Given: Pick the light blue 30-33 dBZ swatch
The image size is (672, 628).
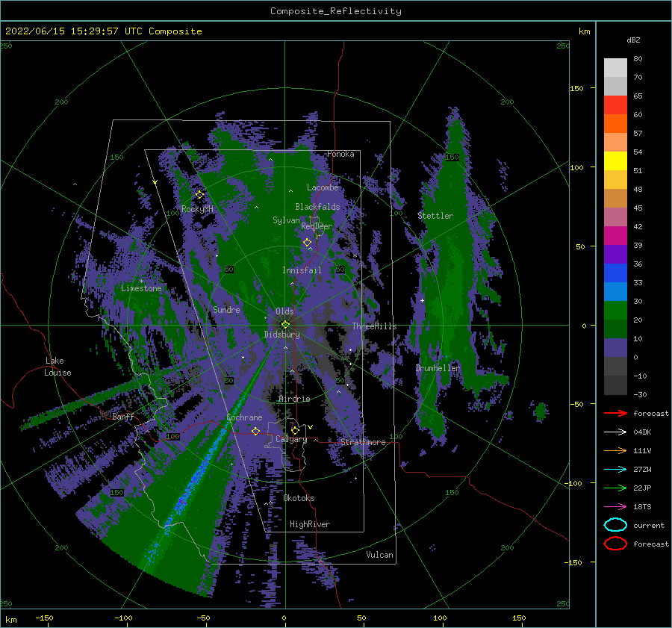Looking at the screenshot, I should (615, 292).
